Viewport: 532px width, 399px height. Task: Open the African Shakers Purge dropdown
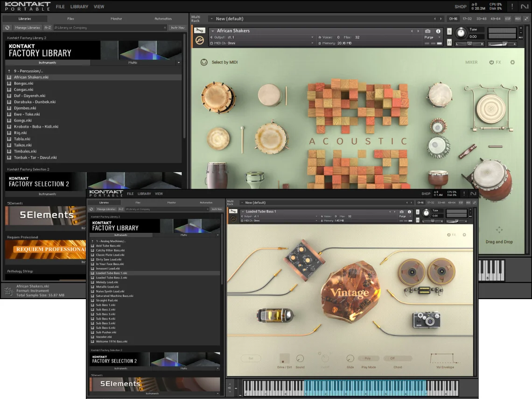432,37
